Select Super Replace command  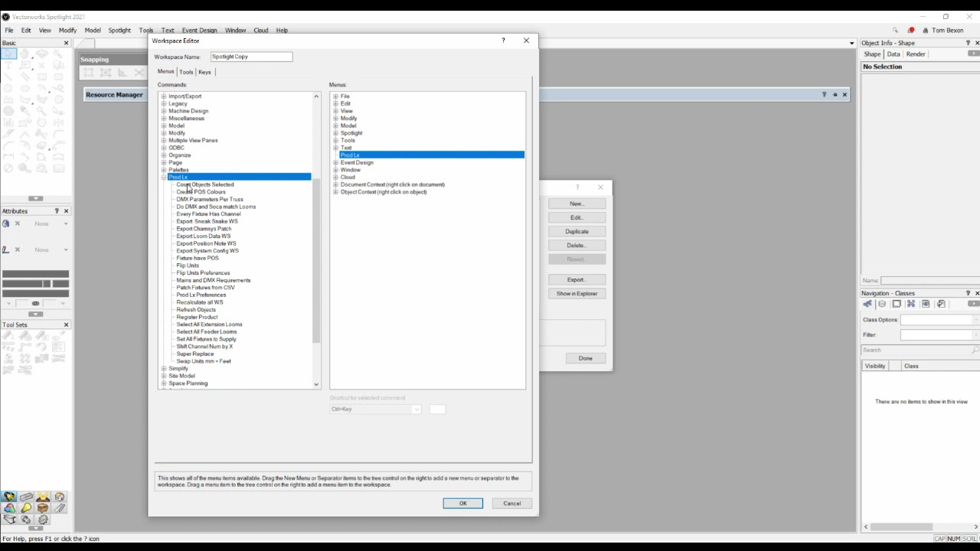(x=195, y=354)
